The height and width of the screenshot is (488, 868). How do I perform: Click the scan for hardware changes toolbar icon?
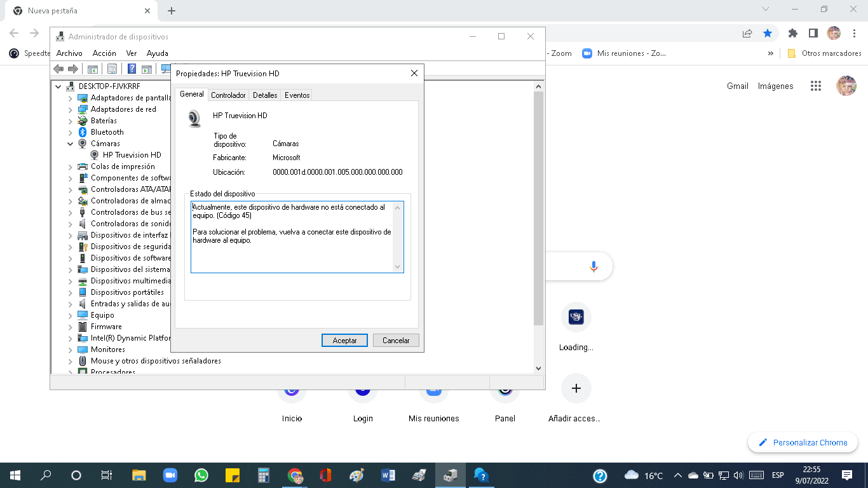(166, 69)
